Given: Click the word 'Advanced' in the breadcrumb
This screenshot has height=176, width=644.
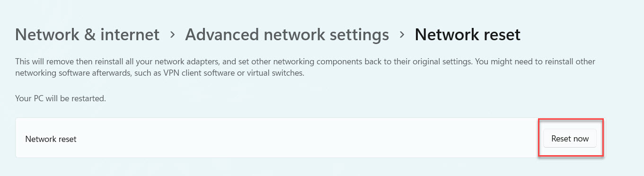Looking at the screenshot, I should (218, 35).
